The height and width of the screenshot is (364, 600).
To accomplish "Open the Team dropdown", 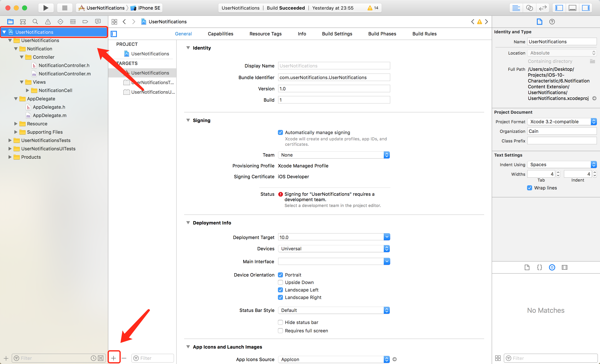I will click(x=334, y=155).
